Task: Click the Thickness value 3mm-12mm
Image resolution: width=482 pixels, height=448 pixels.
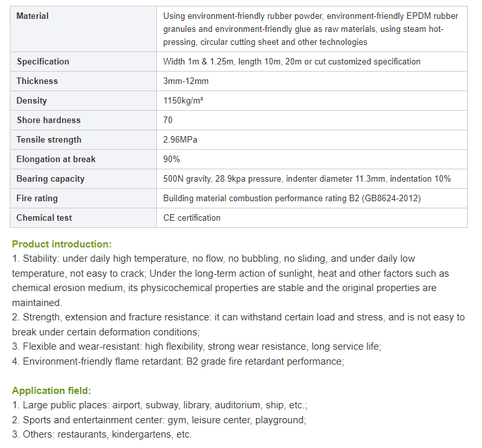Action: tap(186, 81)
